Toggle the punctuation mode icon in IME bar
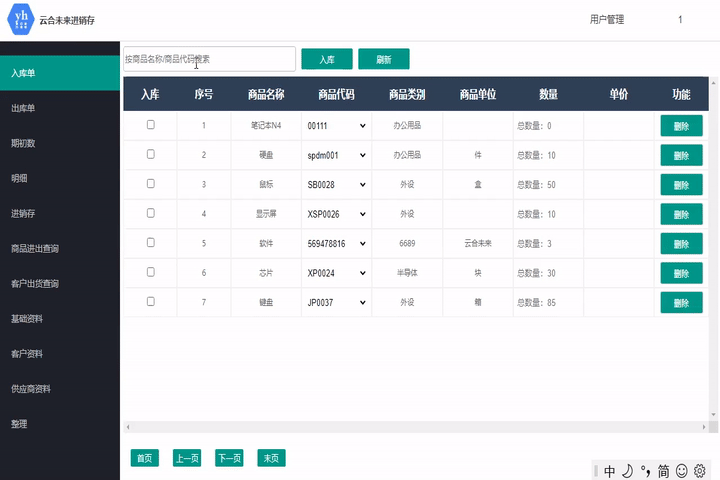 click(x=645, y=471)
